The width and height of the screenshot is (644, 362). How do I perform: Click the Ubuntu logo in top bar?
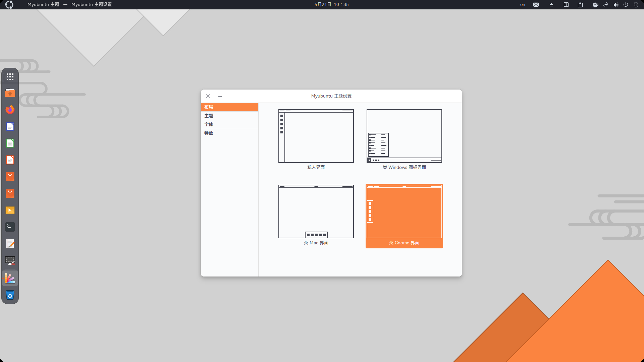9,5
